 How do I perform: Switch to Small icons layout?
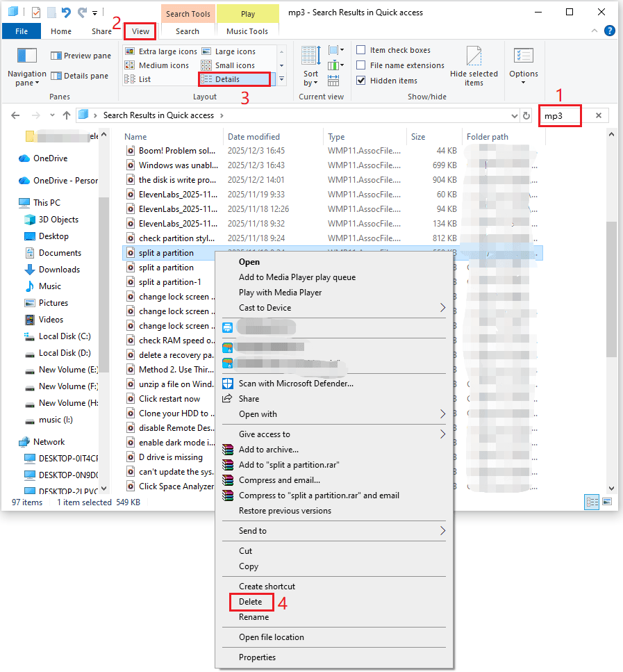coord(228,65)
